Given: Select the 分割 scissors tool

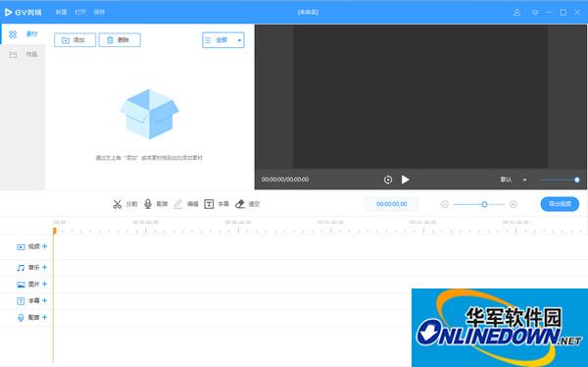Looking at the screenshot, I should click(124, 204).
